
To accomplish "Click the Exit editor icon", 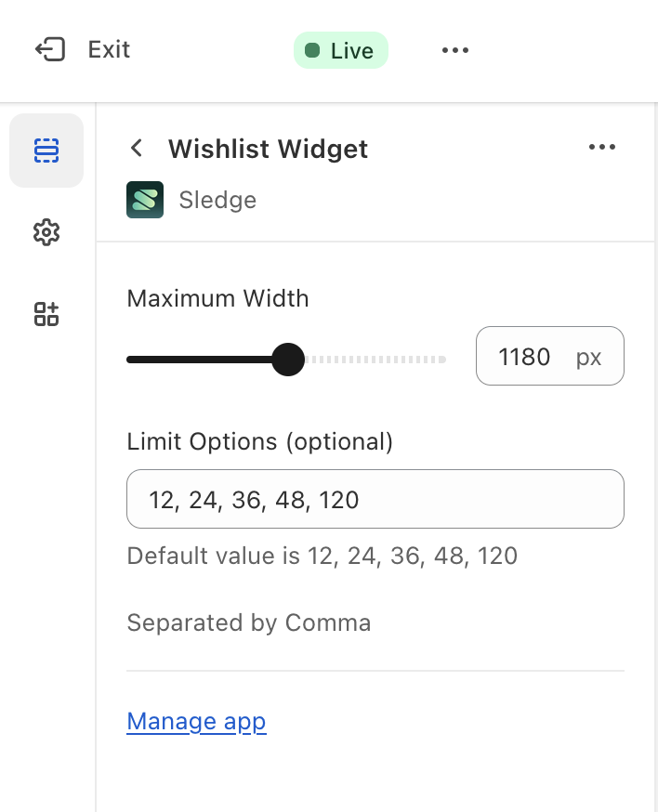I will [51, 49].
